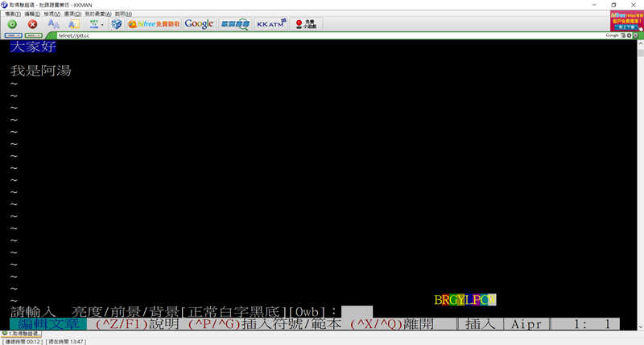Click the green encoding grid icon
This screenshot has width=644, height=345.
pos(94,24)
